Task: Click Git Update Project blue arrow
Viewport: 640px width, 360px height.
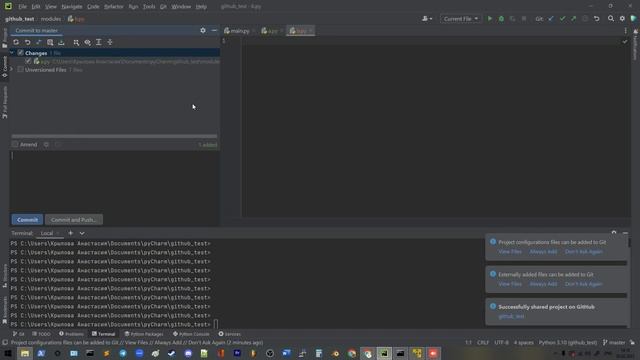Action: (x=551, y=19)
